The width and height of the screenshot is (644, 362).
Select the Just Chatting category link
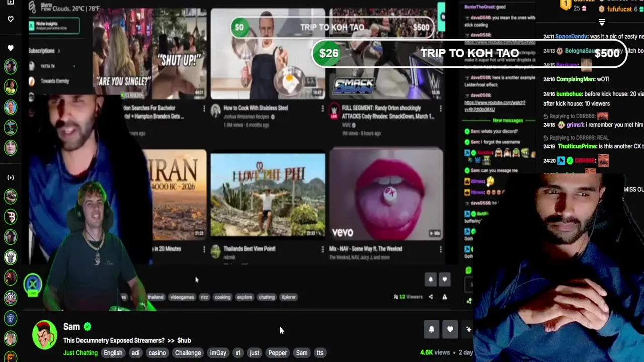tap(80, 353)
